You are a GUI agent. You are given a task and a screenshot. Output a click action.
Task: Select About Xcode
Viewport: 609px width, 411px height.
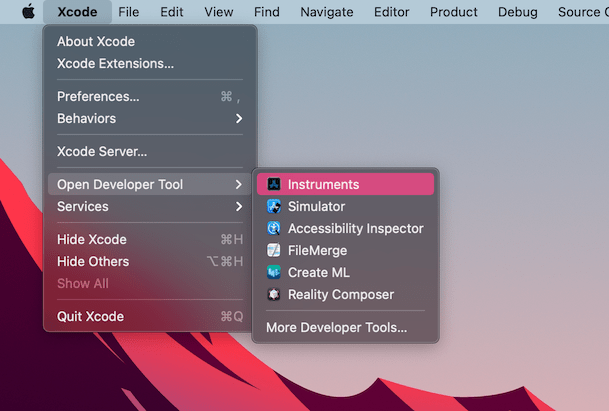tap(96, 42)
